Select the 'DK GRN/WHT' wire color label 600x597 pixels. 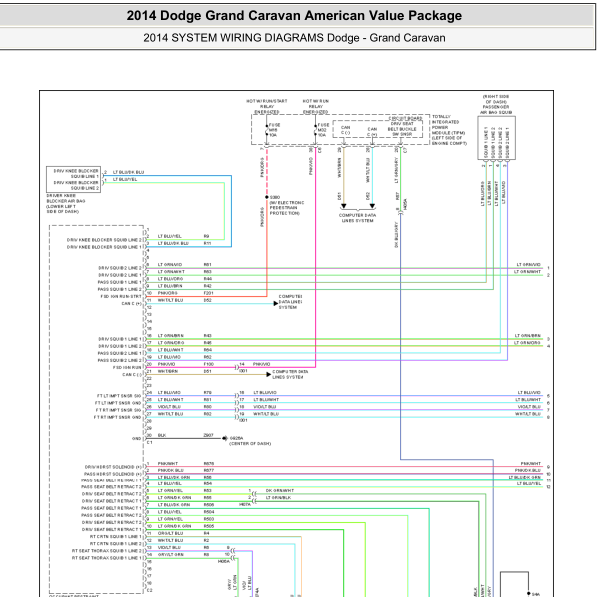[280, 491]
